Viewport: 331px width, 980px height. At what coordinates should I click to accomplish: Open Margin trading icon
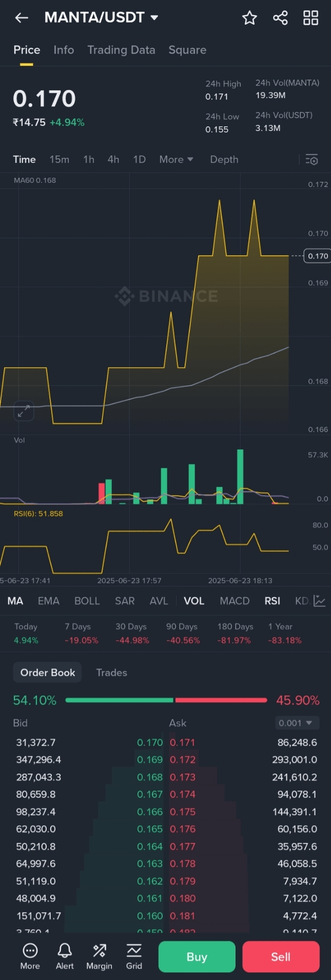pyautogui.click(x=99, y=956)
